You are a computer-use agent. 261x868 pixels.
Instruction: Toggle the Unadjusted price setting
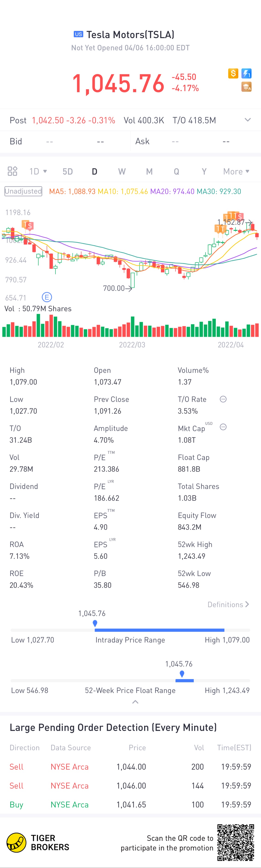[x=23, y=191]
